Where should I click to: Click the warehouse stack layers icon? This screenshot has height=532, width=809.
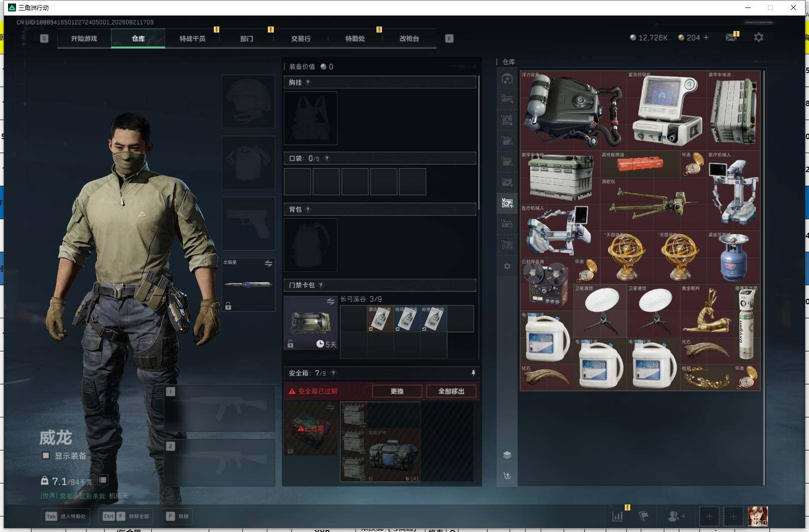(507, 455)
